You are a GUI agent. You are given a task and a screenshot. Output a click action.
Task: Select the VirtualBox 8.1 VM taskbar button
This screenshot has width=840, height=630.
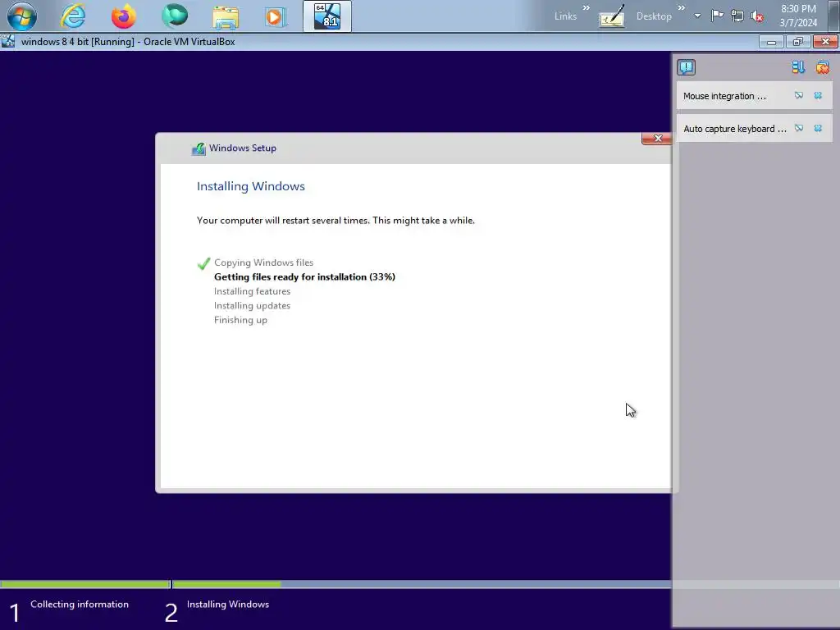pos(326,16)
